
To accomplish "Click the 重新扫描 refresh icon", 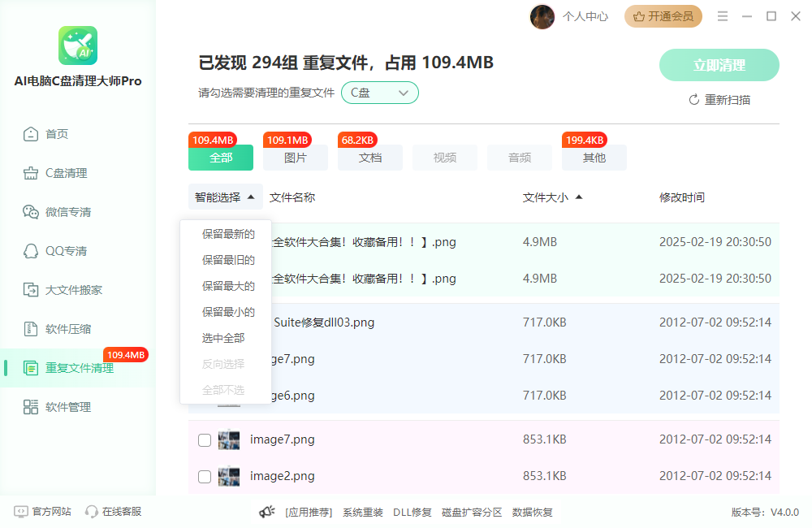I will click(x=694, y=99).
